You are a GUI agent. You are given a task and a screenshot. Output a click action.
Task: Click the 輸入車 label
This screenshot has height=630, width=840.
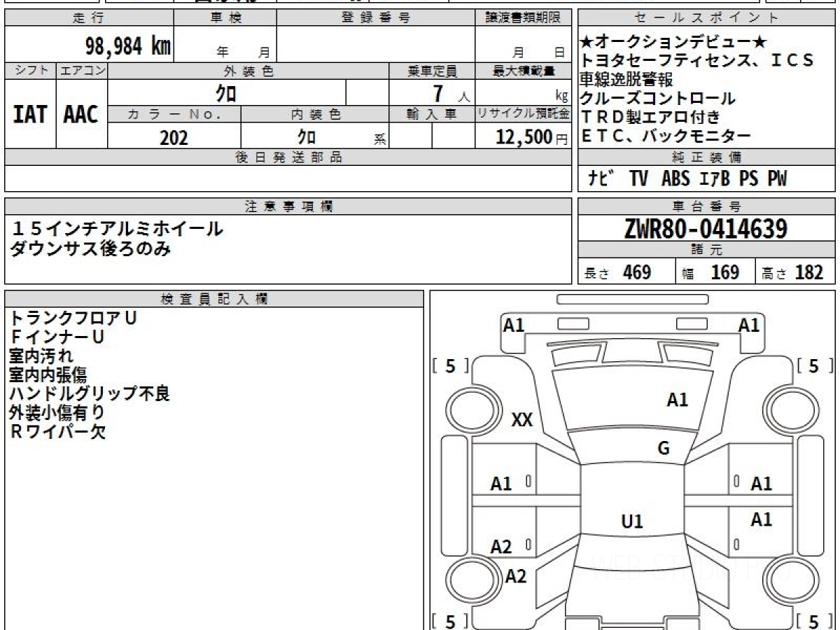[432, 114]
